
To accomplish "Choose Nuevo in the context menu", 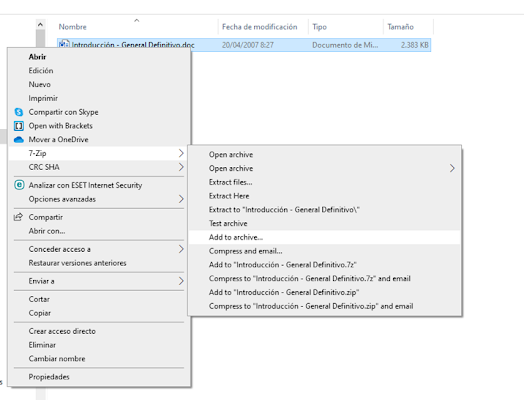I will point(99,85).
